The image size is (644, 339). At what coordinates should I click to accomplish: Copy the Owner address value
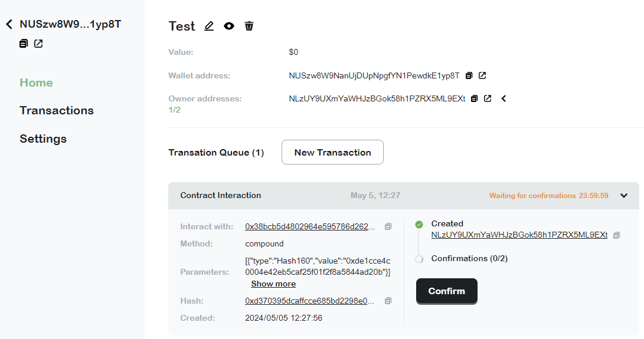pyautogui.click(x=475, y=98)
